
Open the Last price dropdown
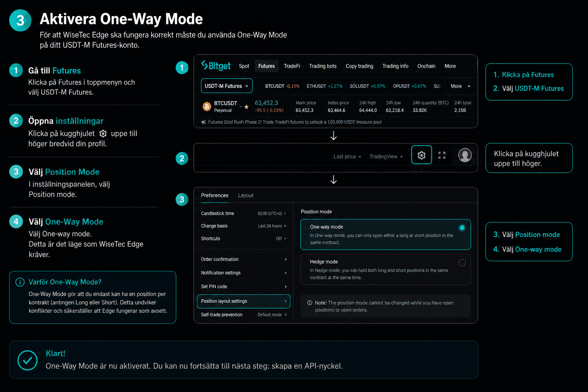coord(347,157)
